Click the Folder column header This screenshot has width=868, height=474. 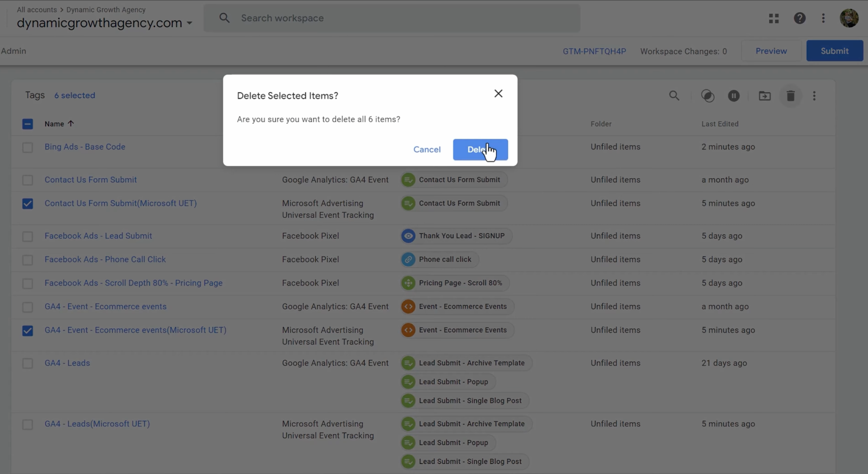[601, 124]
